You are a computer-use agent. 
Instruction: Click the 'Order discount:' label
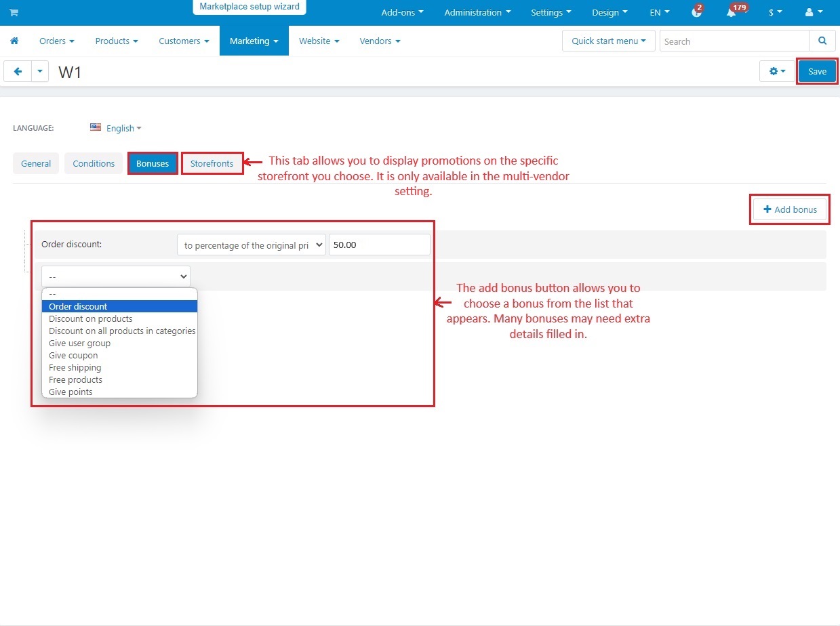click(71, 244)
